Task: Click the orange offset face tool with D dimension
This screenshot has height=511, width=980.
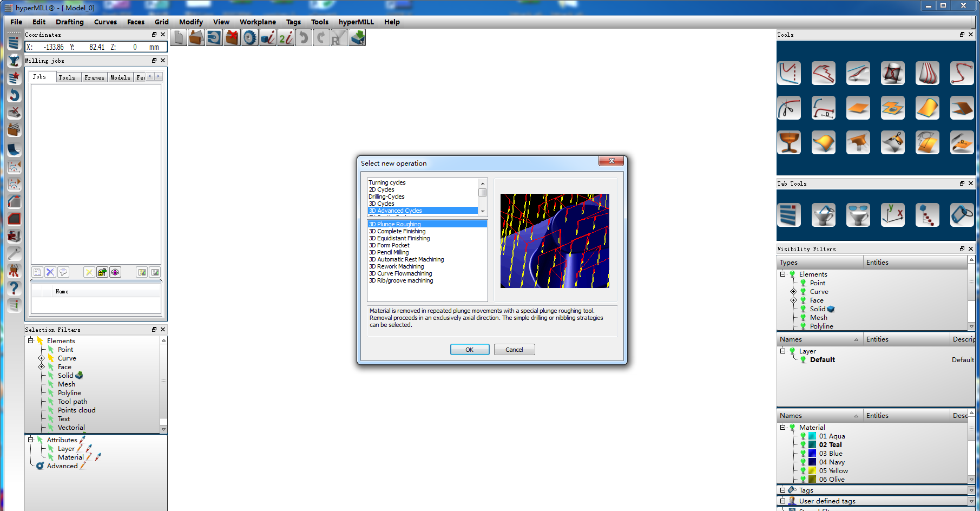Action: (x=962, y=142)
